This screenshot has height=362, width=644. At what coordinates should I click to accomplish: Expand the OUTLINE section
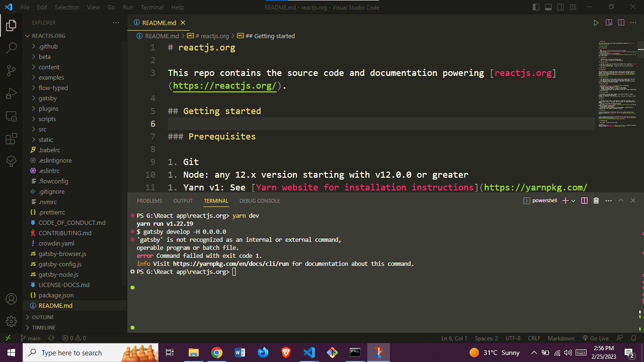[x=75, y=317]
